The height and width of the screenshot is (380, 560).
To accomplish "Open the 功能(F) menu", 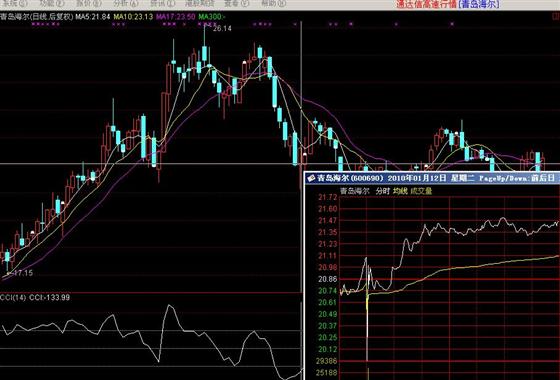I will coord(52,4).
